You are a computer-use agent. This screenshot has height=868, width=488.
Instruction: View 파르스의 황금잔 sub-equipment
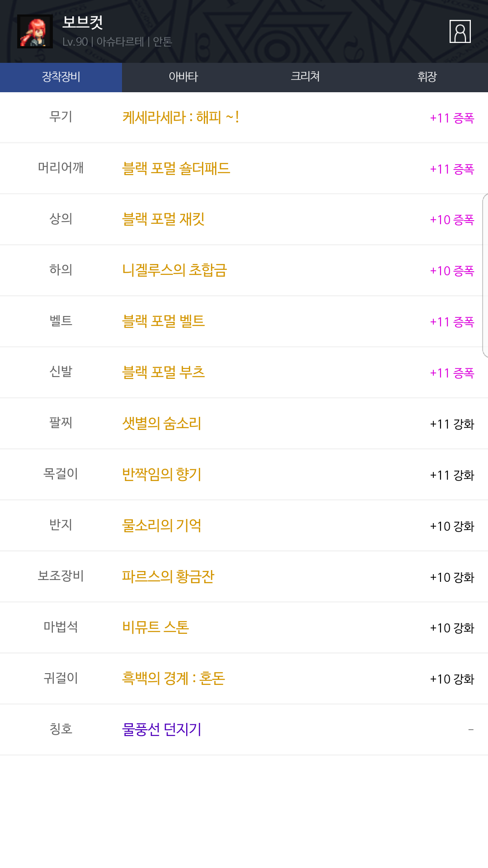tap(168, 576)
